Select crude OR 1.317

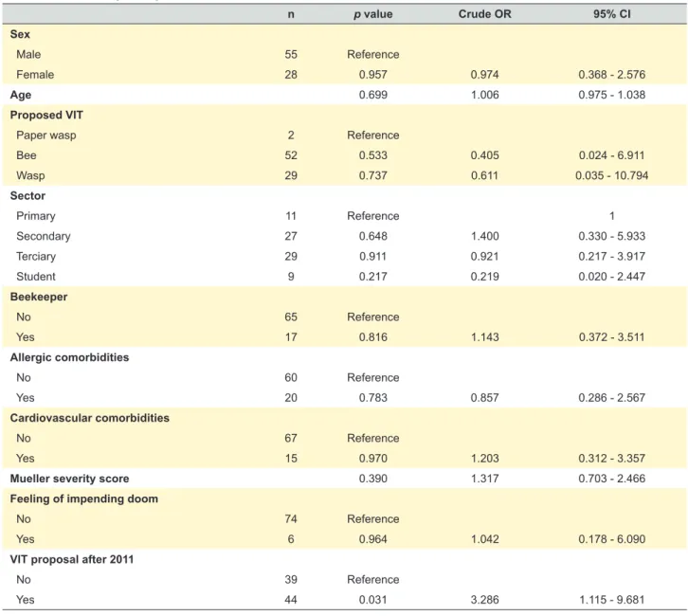(485, 479)
